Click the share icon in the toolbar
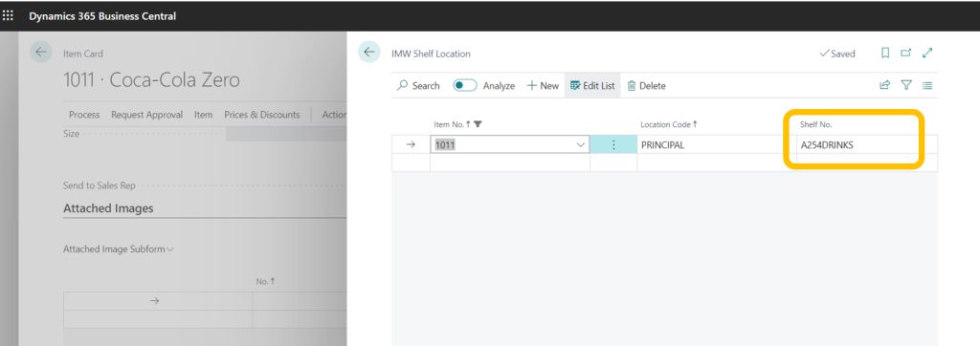Viewport: 980px width, 346px height. [x=885, y=86]
